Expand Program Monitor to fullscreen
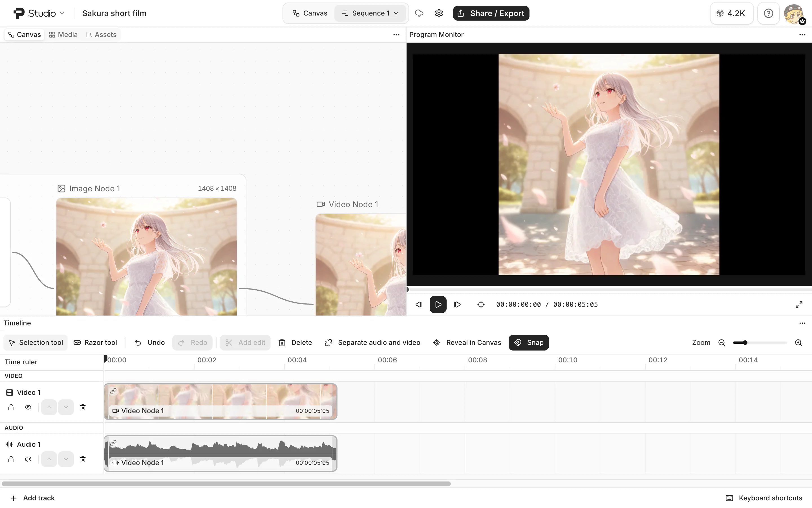Image resolution: width=812 pixels, height=508 pixels. (799, 305)
